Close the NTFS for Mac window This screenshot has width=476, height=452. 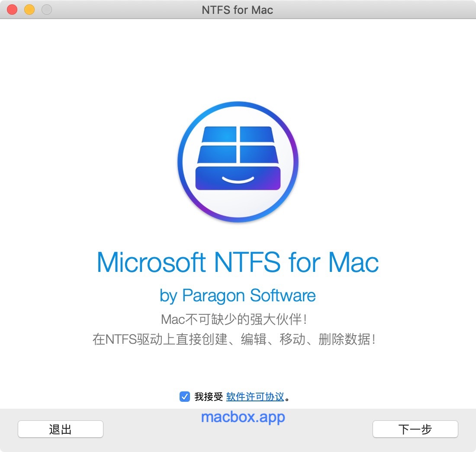[12, 10]
